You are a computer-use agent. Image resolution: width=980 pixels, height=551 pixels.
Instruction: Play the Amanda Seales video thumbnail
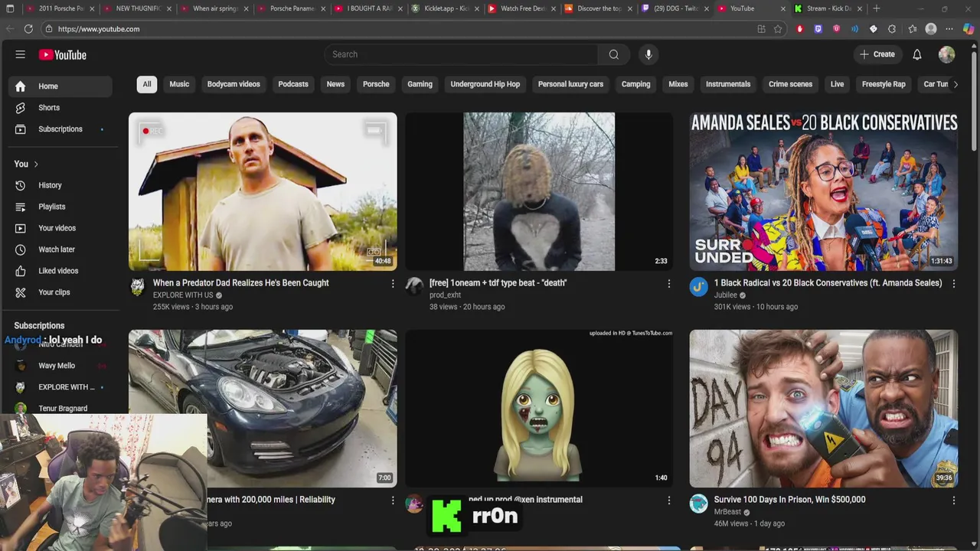(x=823, y=191)
